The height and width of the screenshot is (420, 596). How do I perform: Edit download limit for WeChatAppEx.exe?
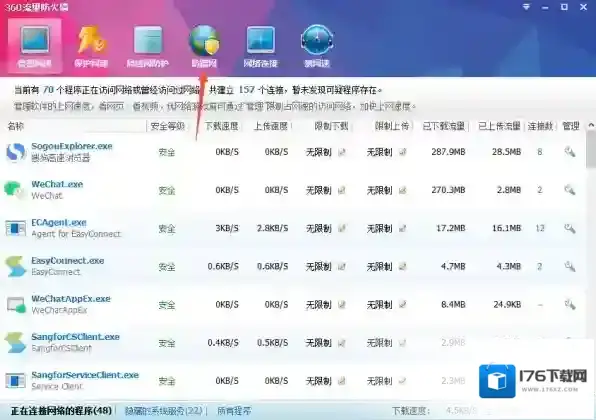342,304
